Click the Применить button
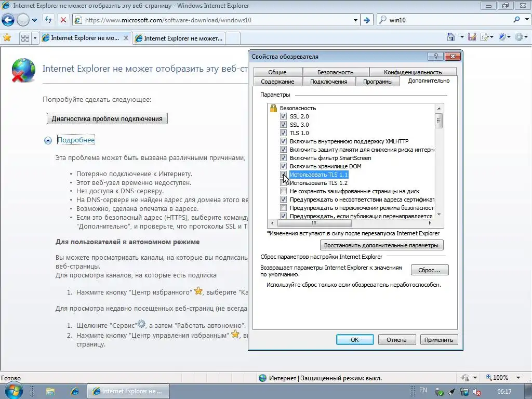This screenshot has width=532, height=399. [438, 340]
